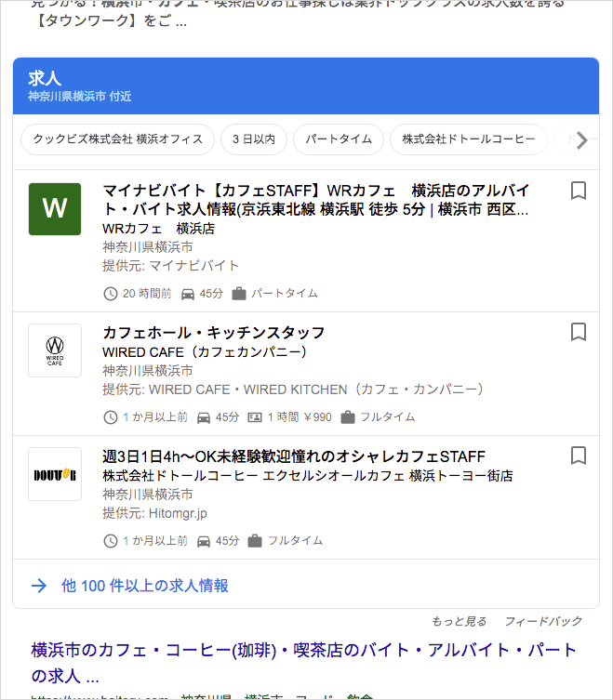Open the 週3日1日4h〜OK job title
613x700 pixels.
click(294, 456)
